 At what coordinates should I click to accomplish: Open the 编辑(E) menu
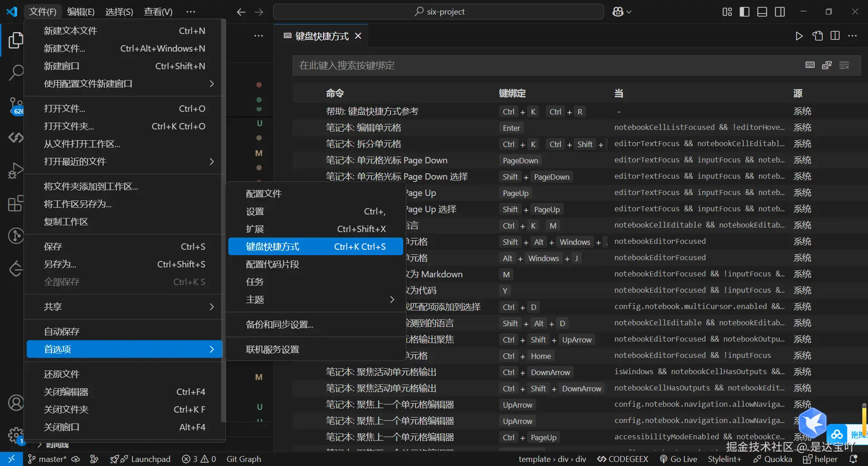81,11
